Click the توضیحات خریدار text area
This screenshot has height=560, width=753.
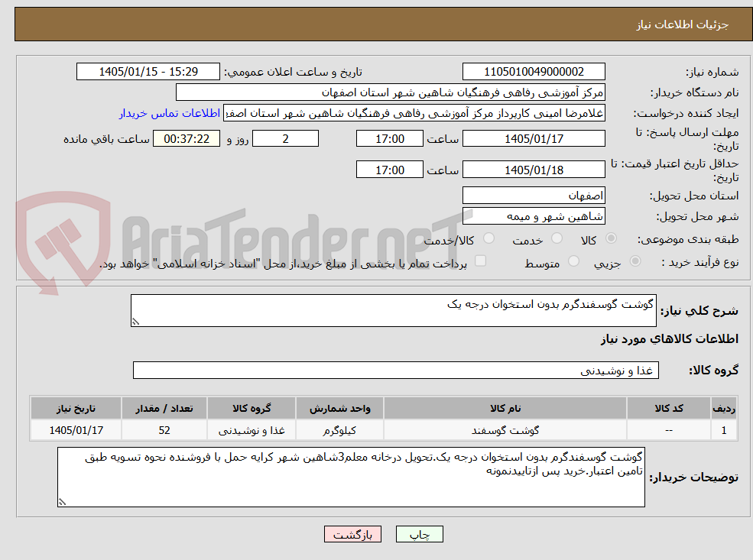point(351,477)
